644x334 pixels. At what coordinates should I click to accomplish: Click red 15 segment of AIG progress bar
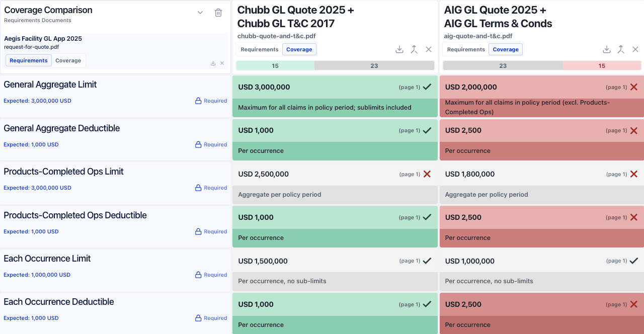602,65
